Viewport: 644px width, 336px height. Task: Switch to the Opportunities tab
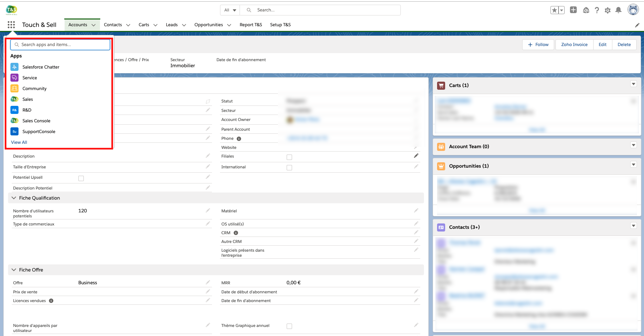[x=209, y=25]
